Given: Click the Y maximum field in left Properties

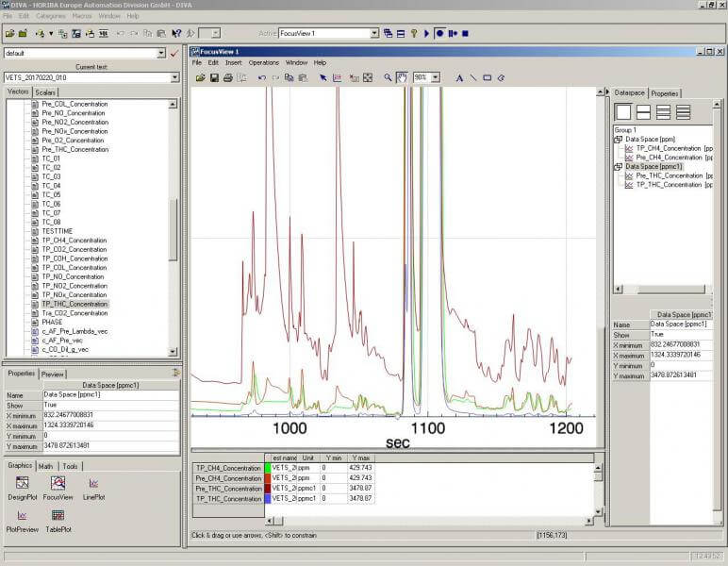Looking at the screenshot, I should 111,446.
